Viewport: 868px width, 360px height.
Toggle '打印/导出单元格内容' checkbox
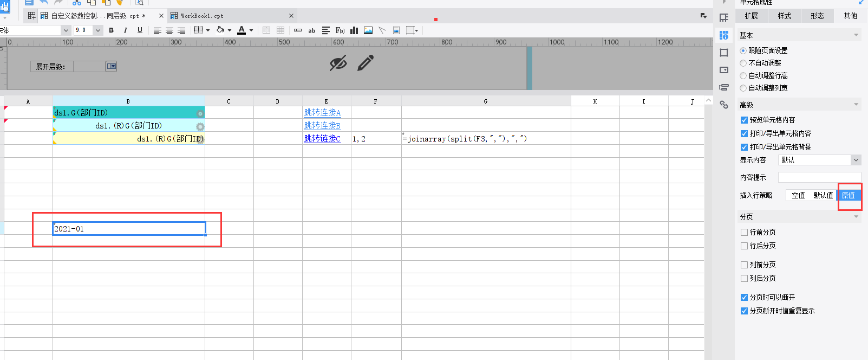pyautogui.click(x=744, y=133)
